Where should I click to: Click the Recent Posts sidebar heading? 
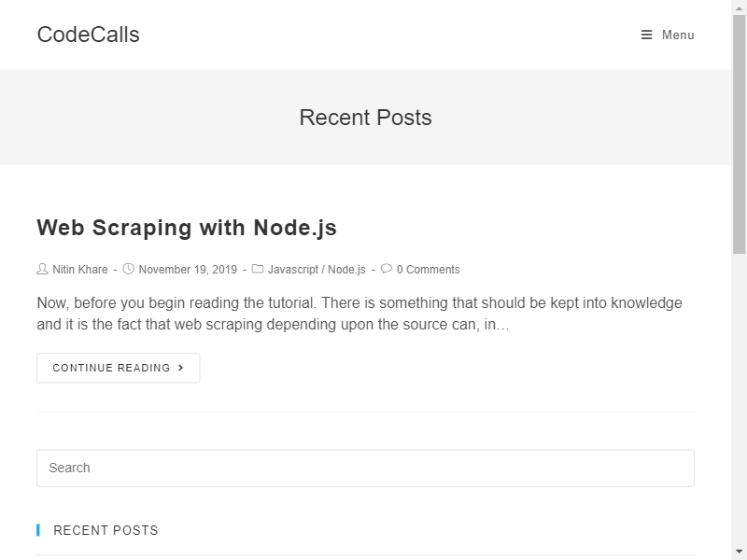point(106,529)
